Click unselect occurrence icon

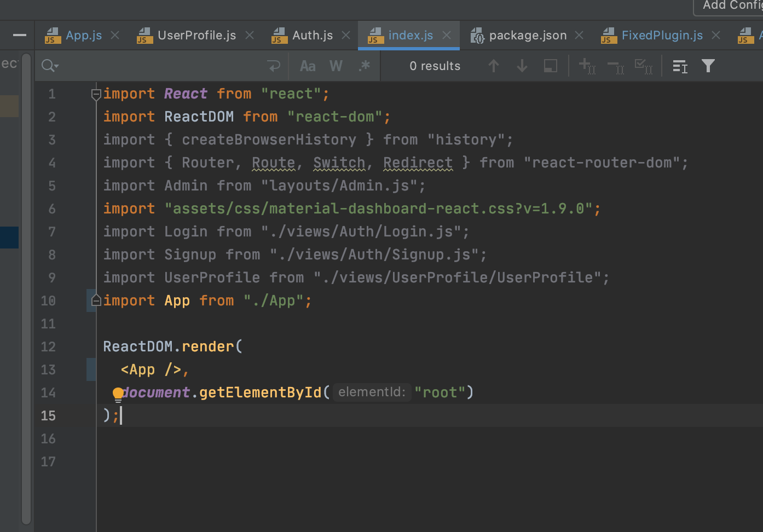[616, 66]
